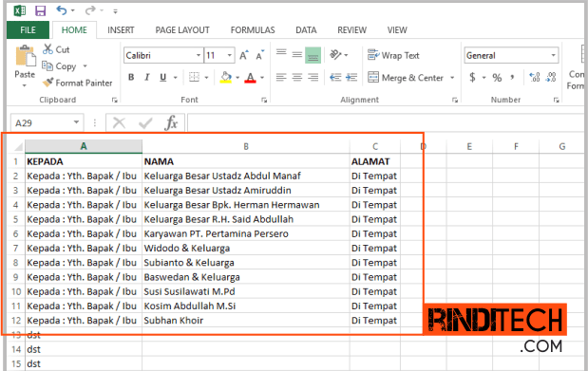Increase decimal places
The image size is (588, 371).
535,77
